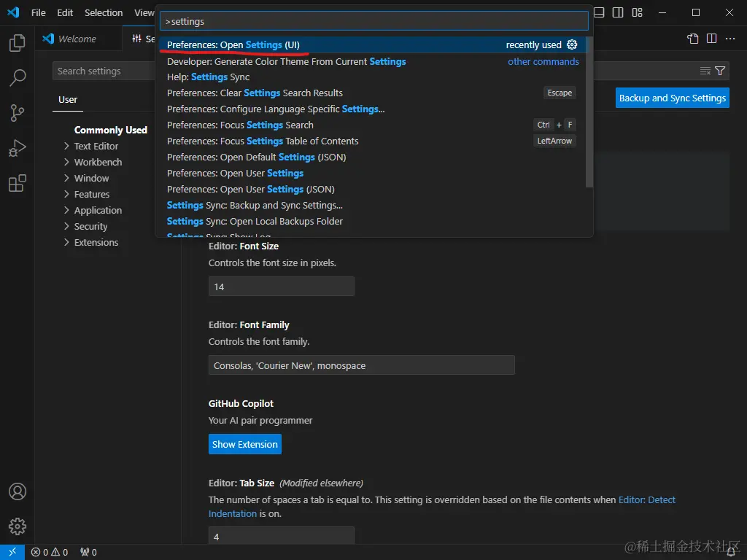Viewport: 747px width, 560px height.
Task: Expand the Extensions settings section
Action: tap(96, 242)
